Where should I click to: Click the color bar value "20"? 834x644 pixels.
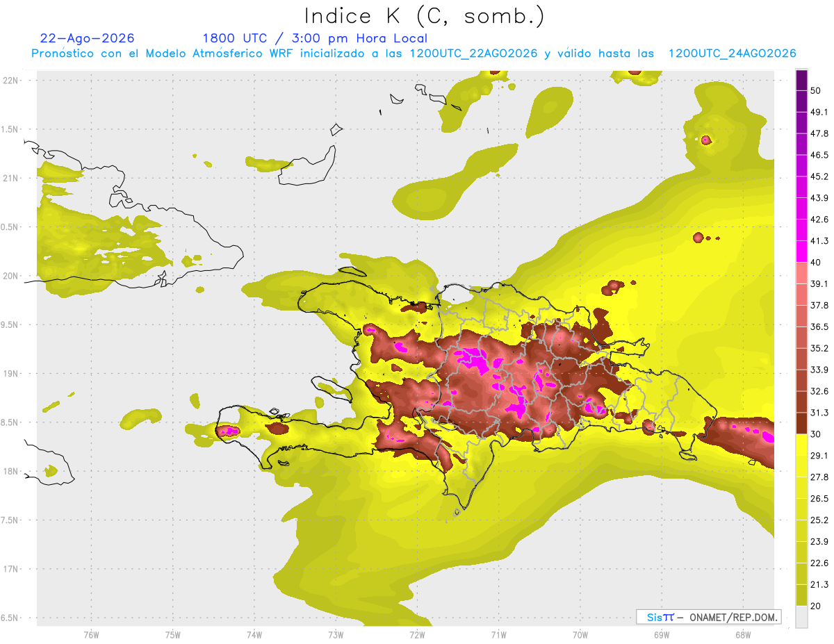click(817, 606)
